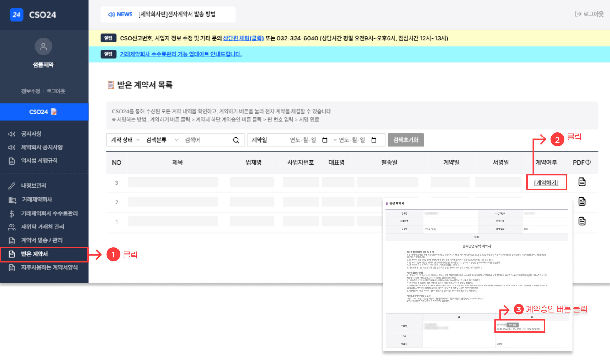This screenshot has width=610, height=364.
Task: Click the 검색초기화 button
Action: (406, 140)
